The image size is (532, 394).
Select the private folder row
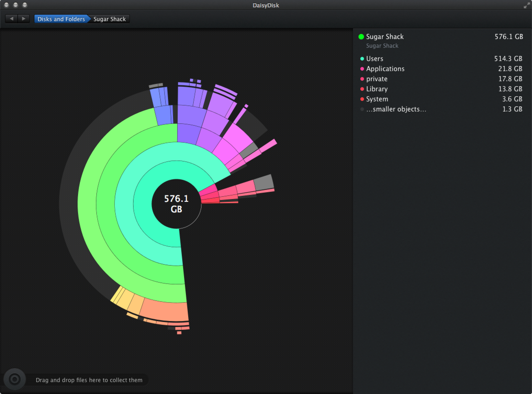tap(441, 79)
